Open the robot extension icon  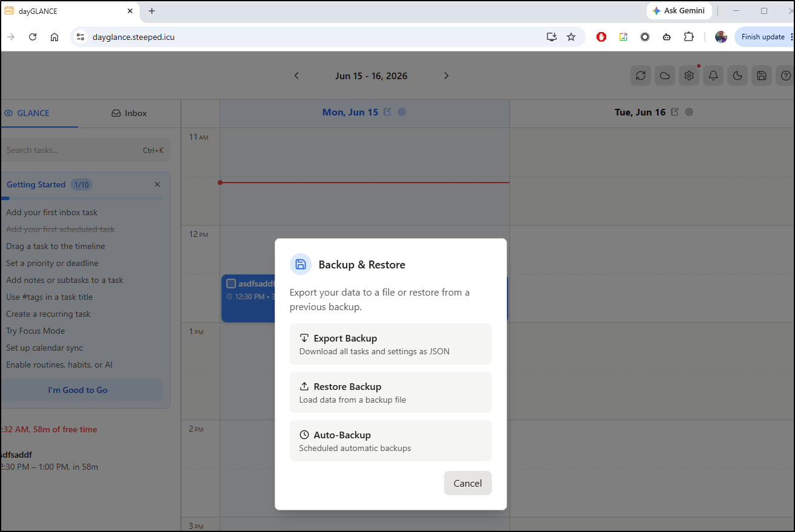tap(667, 37)
